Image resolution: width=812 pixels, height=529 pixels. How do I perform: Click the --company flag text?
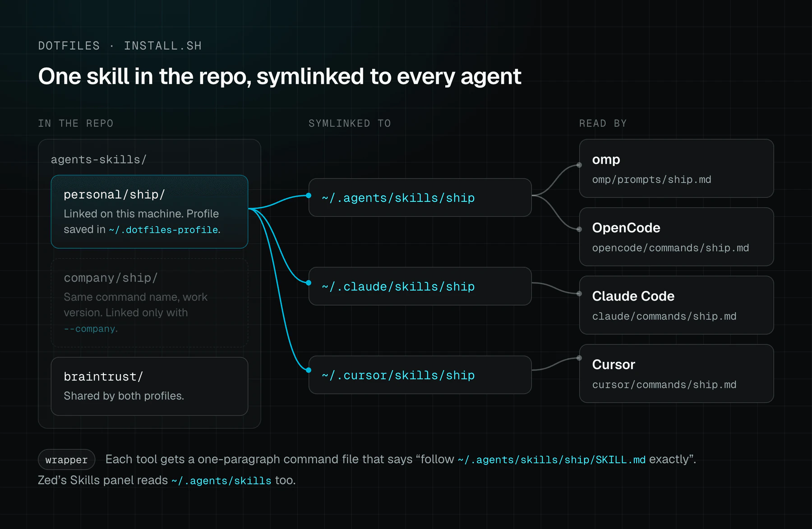[90, 329]
